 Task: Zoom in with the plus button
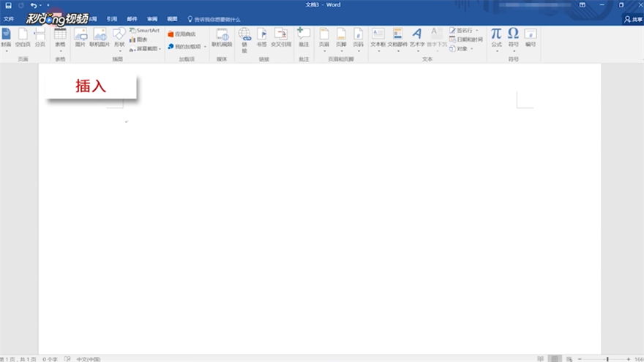[629, 359]
